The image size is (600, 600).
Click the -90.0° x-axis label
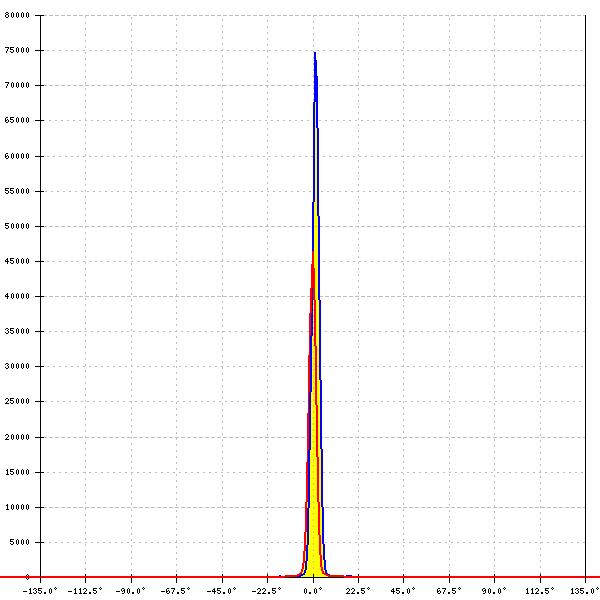point(131,590)
